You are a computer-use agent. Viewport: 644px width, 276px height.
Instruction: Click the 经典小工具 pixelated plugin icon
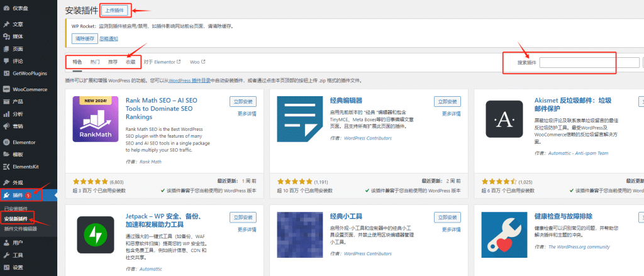[300, 235]
